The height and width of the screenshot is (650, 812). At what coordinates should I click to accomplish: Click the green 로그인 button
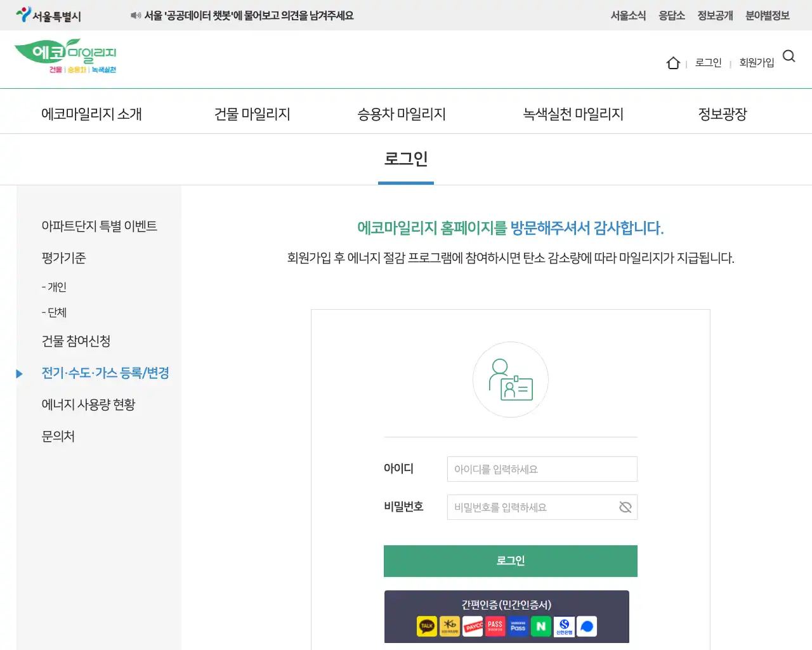tap(511, 561)
